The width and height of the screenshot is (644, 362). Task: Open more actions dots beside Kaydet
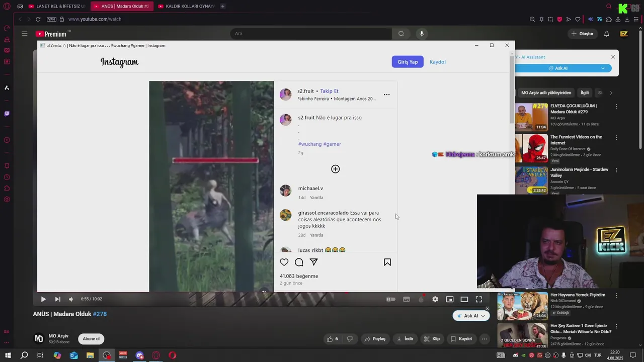[x=485, y=339]
